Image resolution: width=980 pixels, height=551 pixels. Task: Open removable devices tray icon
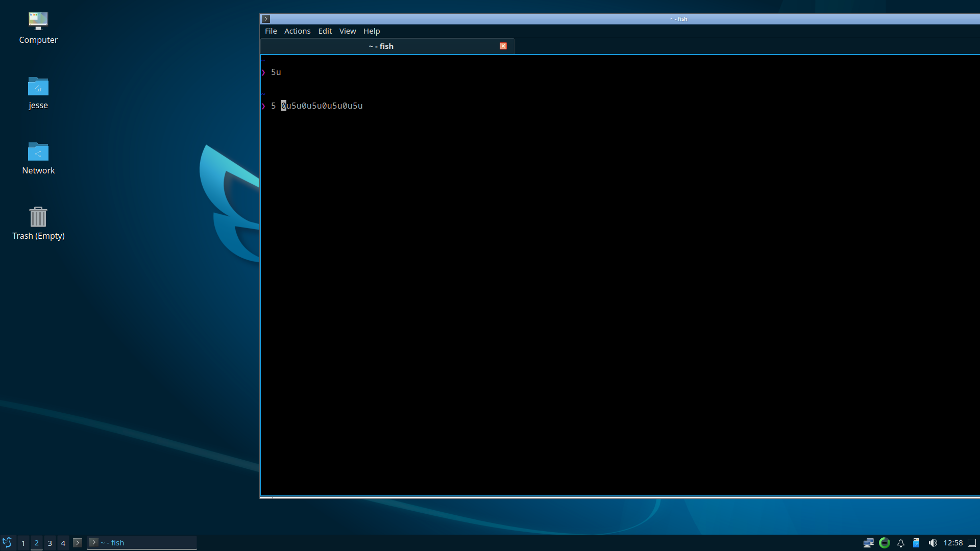(x=916, y=543)
